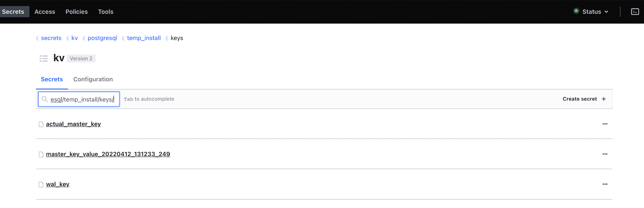Open more options for actual_master_key

tap(605, 124)
